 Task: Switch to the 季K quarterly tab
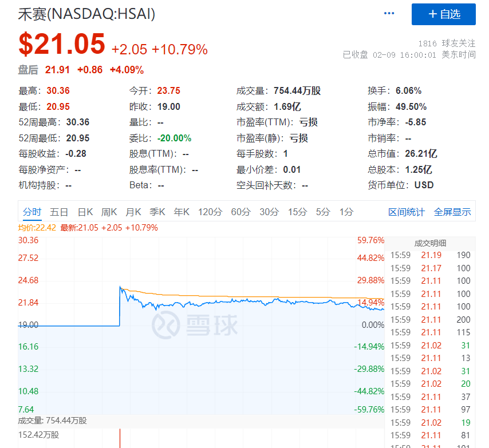(157, 212)
